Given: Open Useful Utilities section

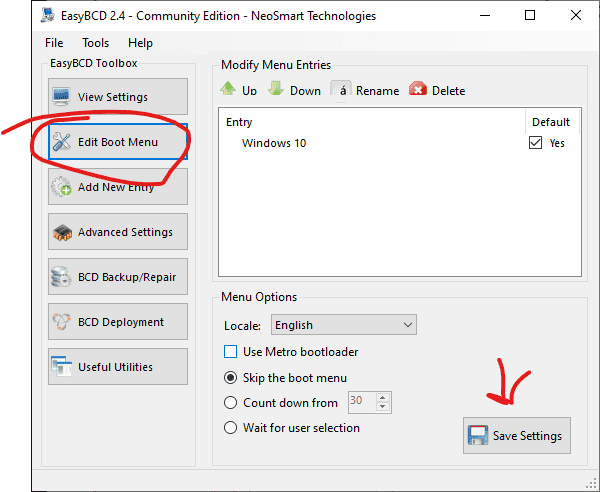Looking at the screenshot, I should [118, 367].
